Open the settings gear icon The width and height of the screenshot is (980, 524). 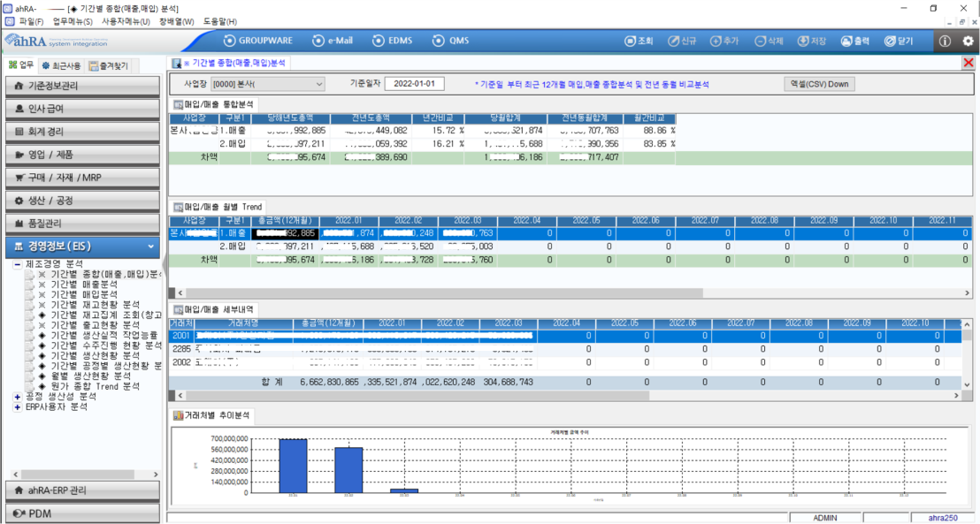click(969, 41)
